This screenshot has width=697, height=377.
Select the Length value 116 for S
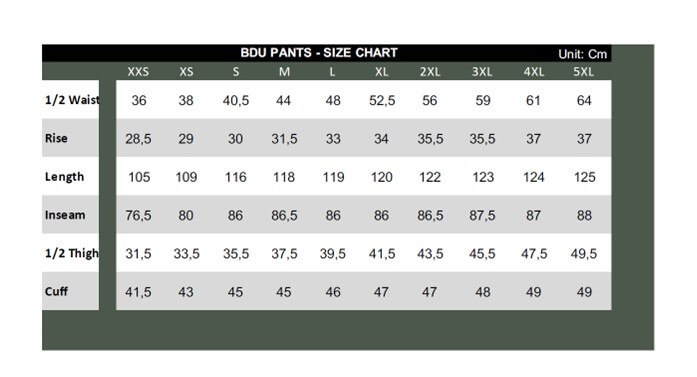click(235, 177)
